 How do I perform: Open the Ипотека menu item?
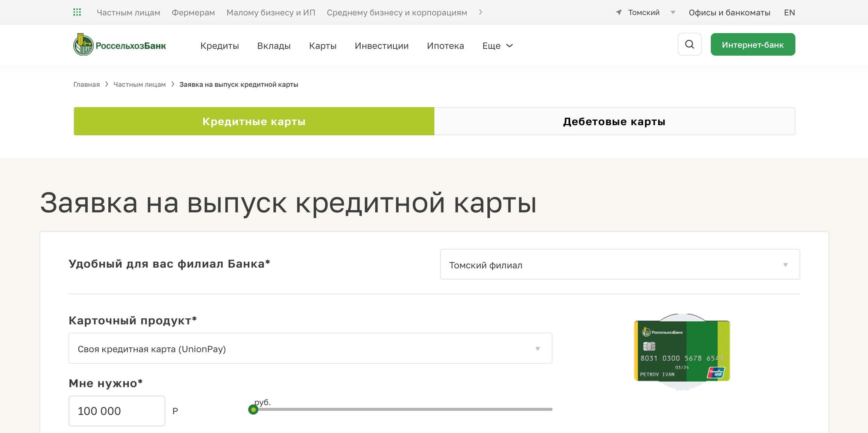tap(445, 46)
